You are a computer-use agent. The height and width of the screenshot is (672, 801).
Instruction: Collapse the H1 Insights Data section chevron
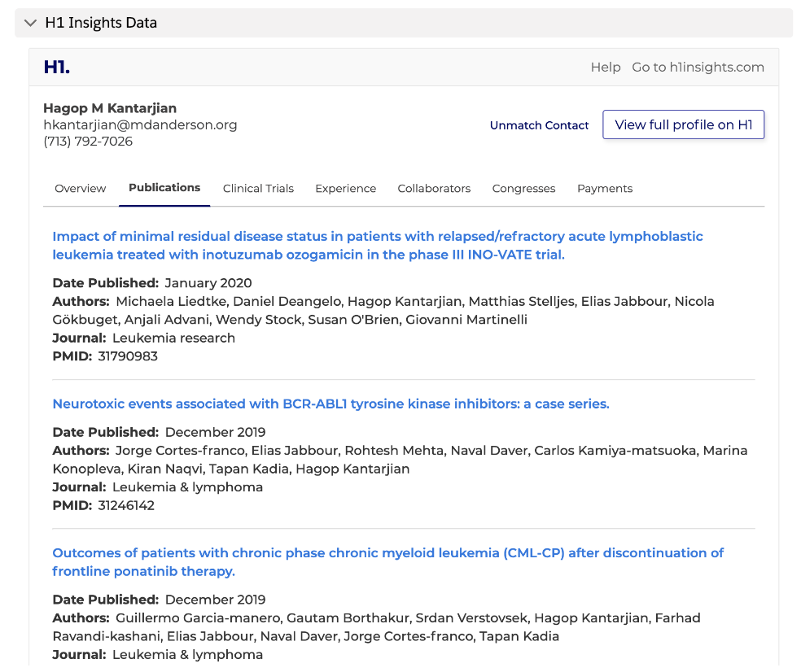click(x=31, y=23)
